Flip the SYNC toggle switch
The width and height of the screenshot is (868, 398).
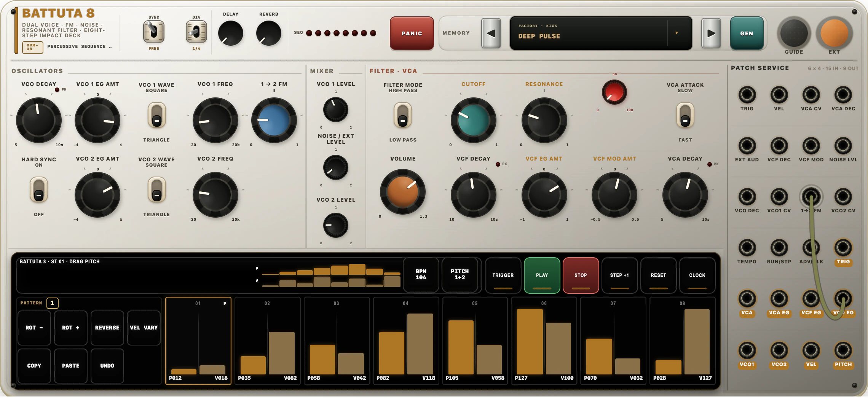point(154,32)
